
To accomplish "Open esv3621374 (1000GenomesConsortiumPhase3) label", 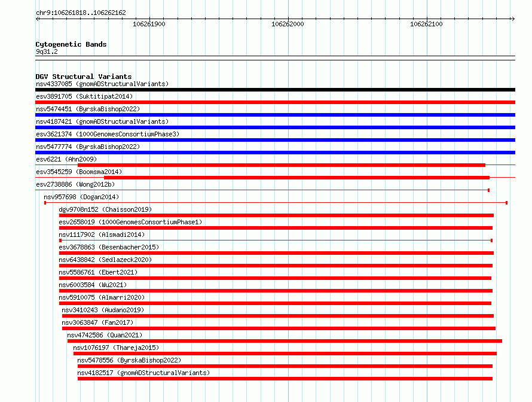I will [108, 134].
